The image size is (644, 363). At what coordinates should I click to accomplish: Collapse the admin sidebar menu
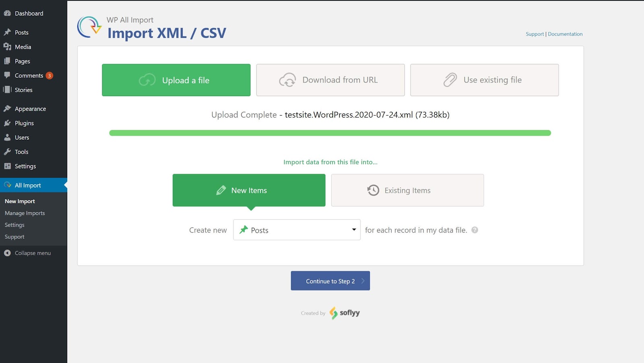[33, 253]
